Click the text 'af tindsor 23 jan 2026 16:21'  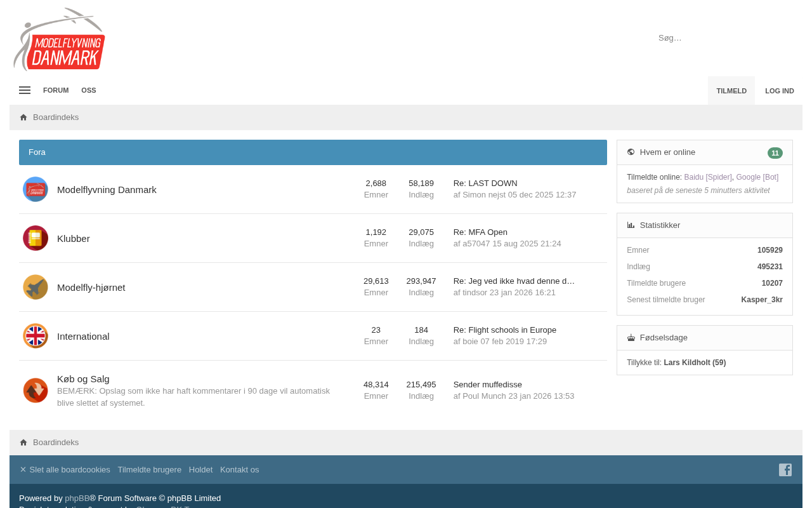[x=504, y=293]
